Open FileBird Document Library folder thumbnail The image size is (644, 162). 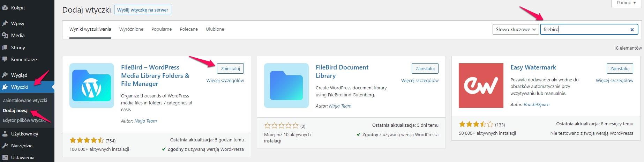click(286, 86)
